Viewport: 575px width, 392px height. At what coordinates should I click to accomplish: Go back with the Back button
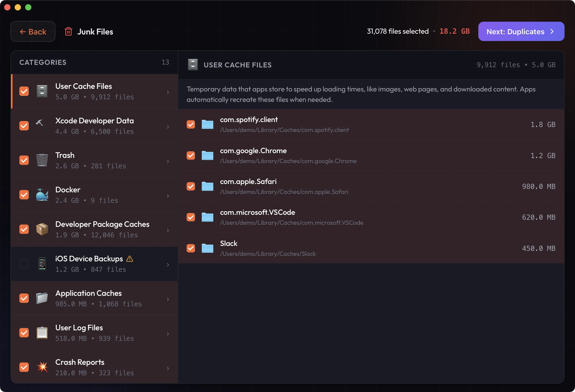(33, 32)
